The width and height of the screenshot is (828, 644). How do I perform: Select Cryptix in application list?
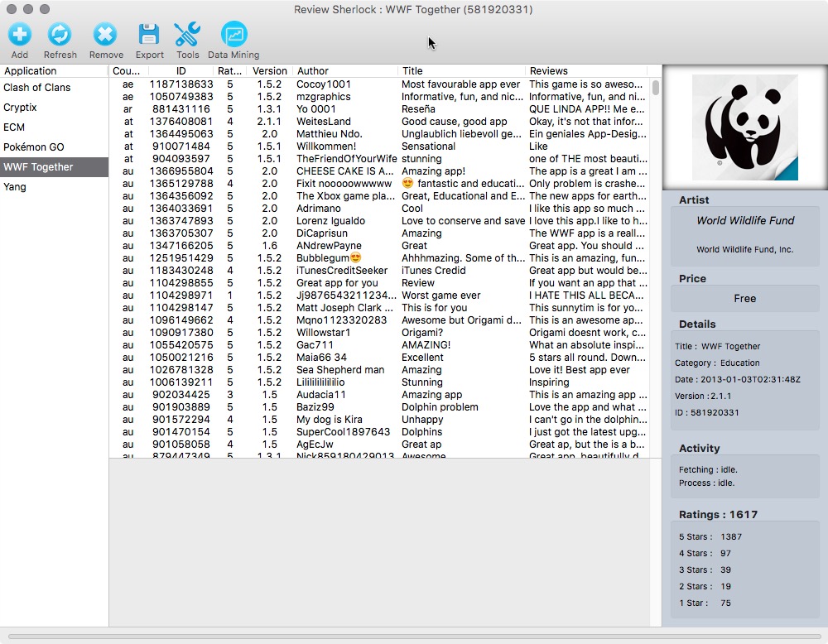pos(55,107)
